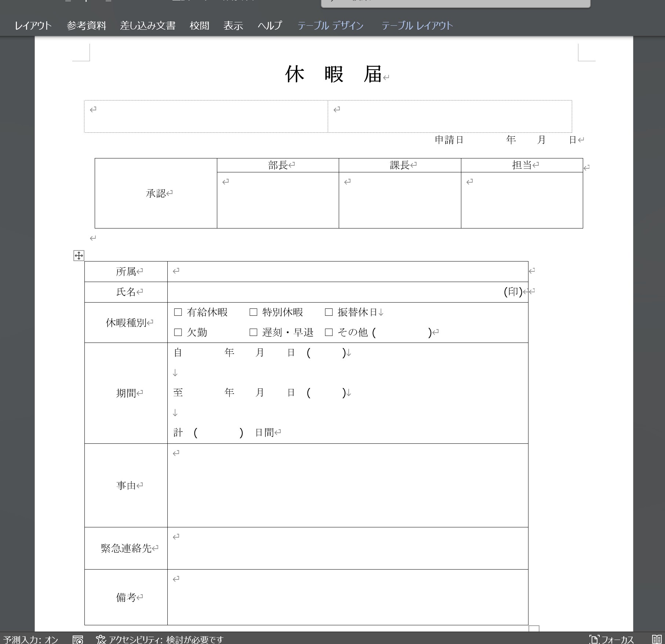Tick the 遅刻・早退 checkbox

coord(253,332)
